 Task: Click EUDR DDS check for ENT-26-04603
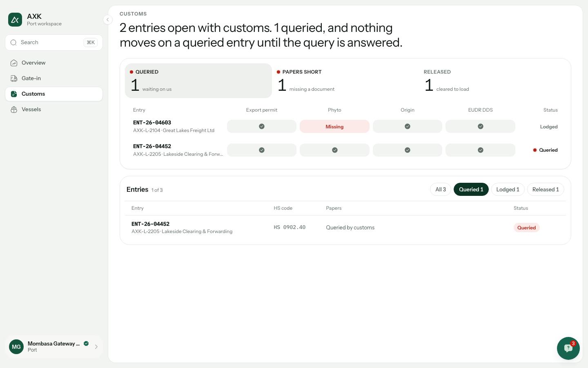481,126
